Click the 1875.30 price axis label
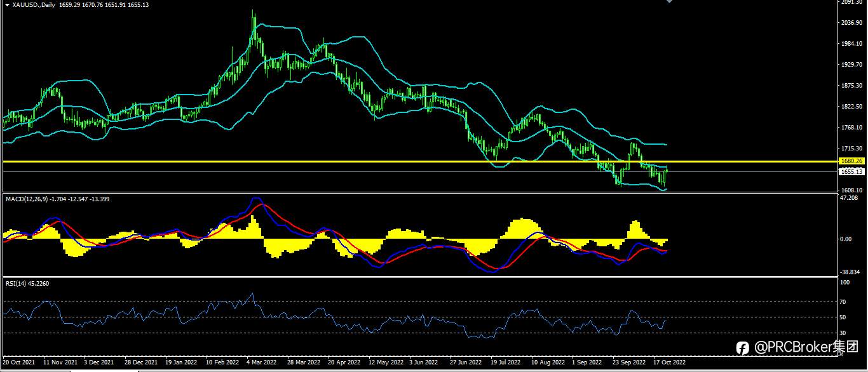The image size is (868, 372). point(851,86)
